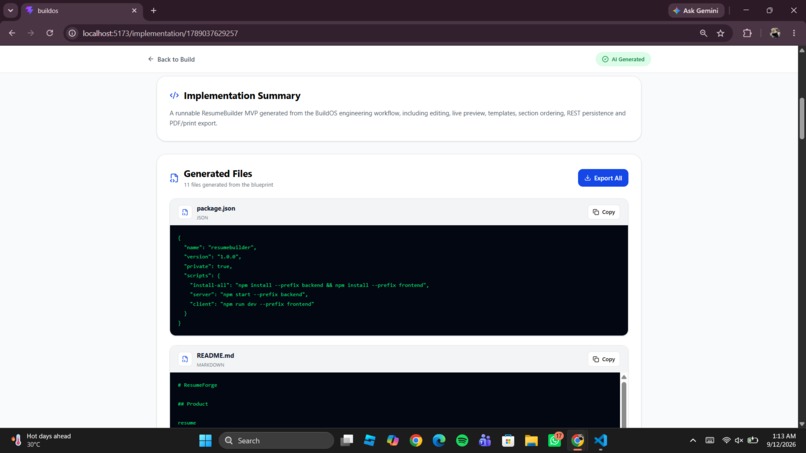The height and width of the screenshot is (453, 806).
Task: Navigate forward in browser history
Action: pyautogui.click(x=31, y=33)
